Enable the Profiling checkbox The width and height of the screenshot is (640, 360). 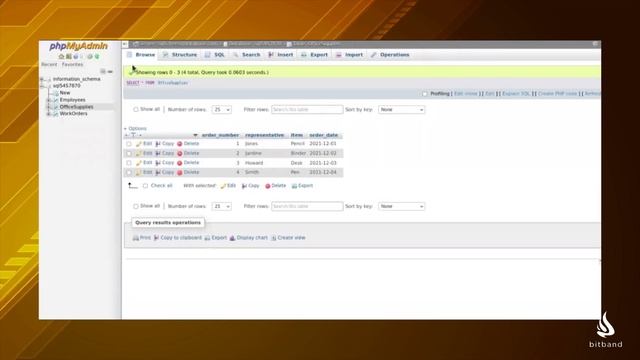click(x=425, y=94)
